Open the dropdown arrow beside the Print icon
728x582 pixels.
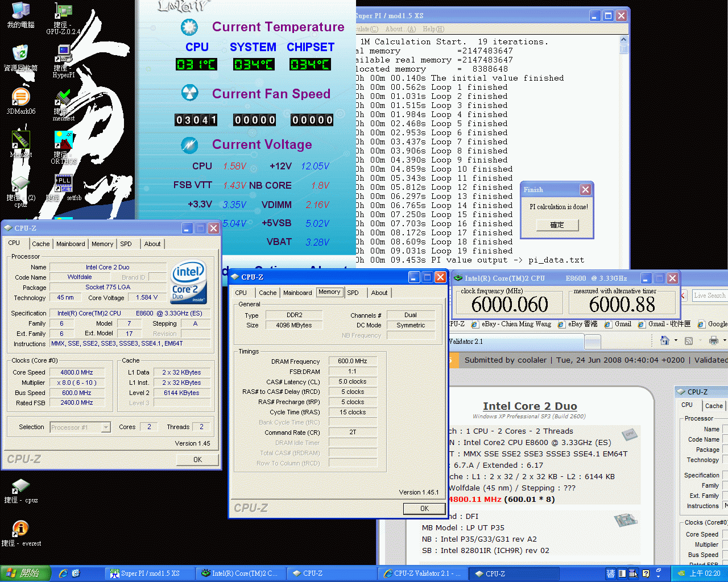[x=724, y=340]
